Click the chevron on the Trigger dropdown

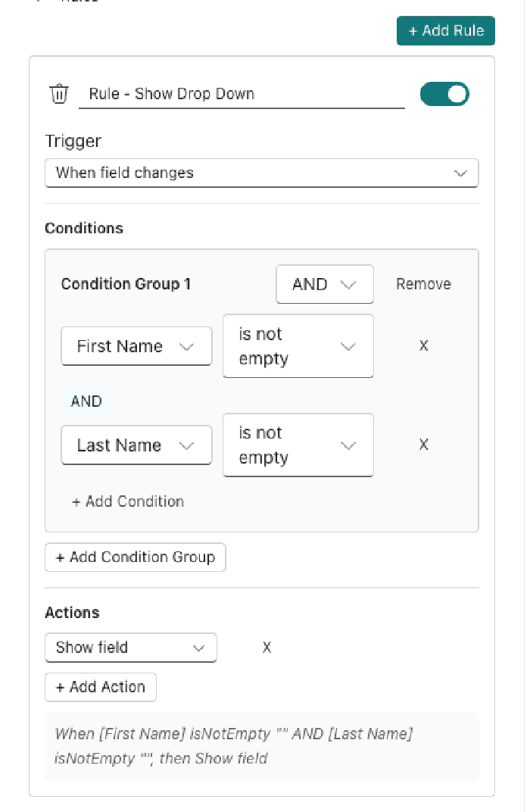point(461,173)
